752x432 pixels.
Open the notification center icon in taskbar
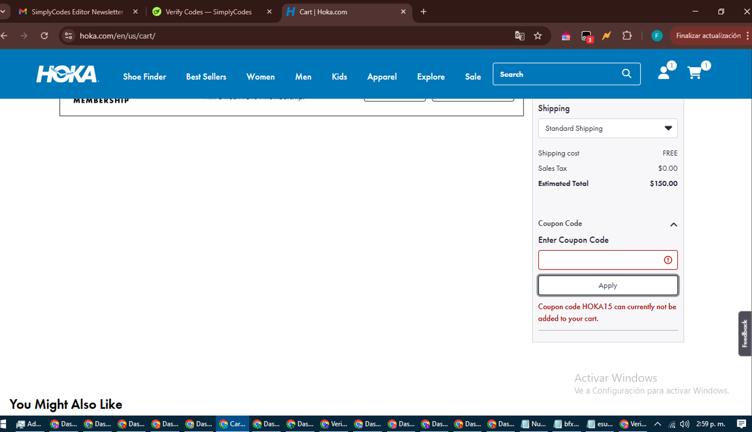(x=741, y=424)
